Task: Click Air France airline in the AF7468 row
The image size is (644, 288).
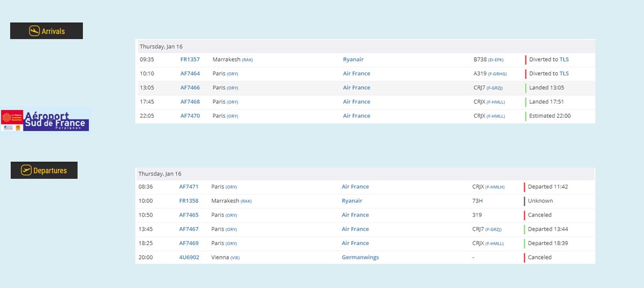Action: coord(356,102)
